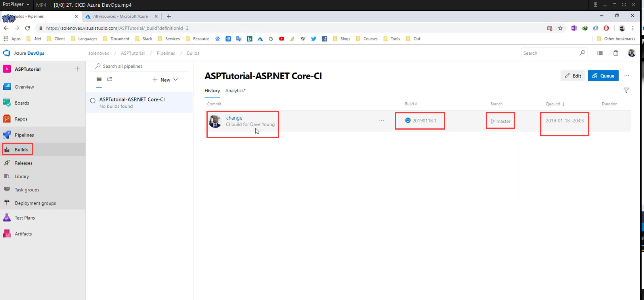Open the user profile avatar in header
The width and height of the screenshot is (644, 300).
click(632, 53)
